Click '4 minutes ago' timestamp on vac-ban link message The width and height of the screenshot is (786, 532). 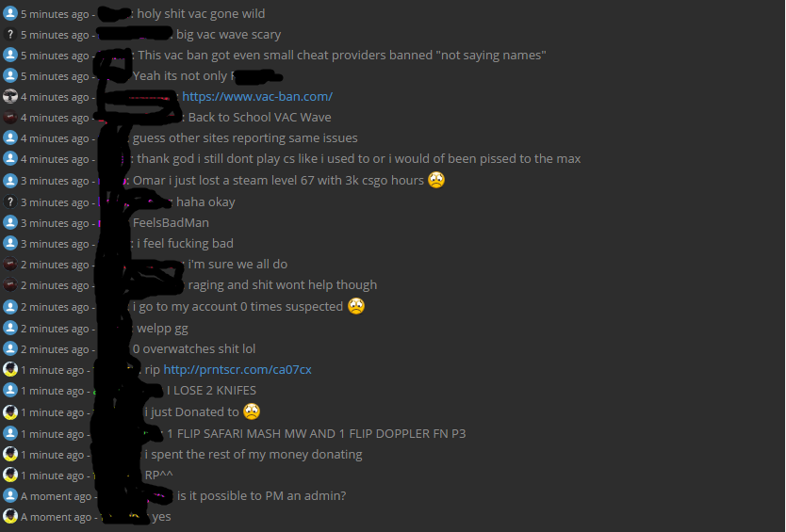click(x=55, y=97)
